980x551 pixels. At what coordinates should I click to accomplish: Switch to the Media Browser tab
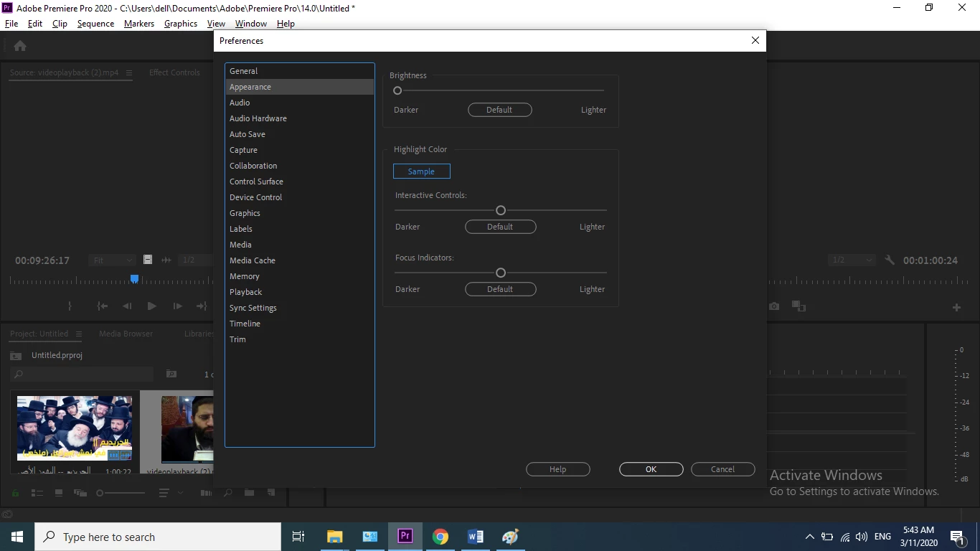point(126,334)
